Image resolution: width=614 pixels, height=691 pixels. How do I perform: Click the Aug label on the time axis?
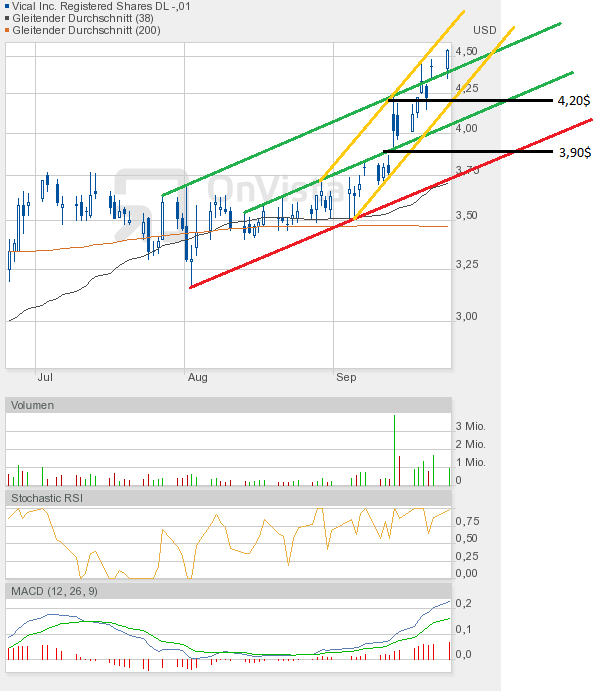pos(197,378)
